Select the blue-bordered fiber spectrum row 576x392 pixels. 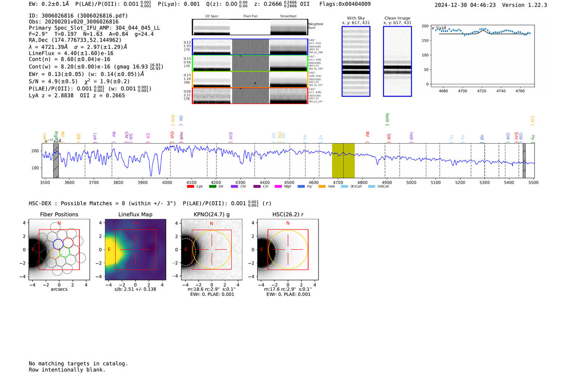250,47
